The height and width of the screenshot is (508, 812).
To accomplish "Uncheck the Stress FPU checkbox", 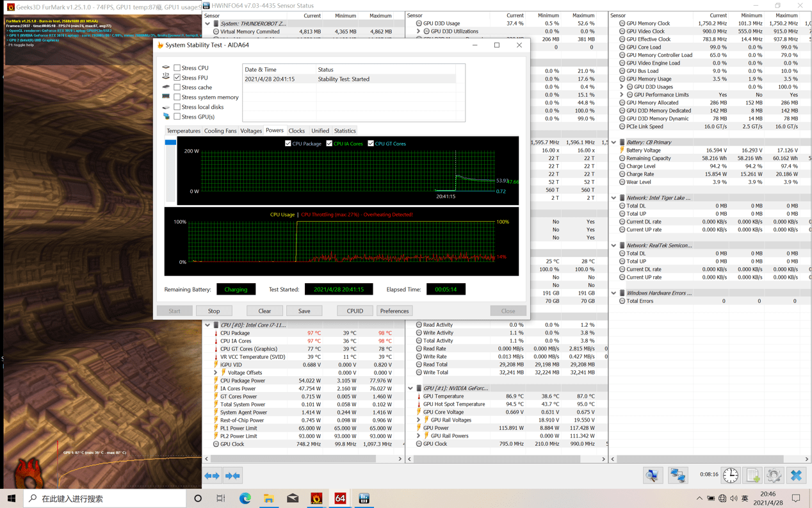I will point(177,78).
